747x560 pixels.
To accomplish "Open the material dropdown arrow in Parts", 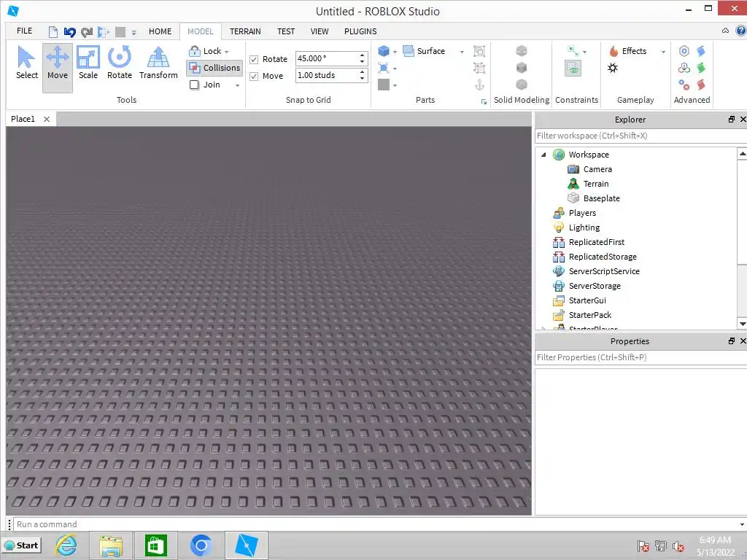I will click(395, 69).
